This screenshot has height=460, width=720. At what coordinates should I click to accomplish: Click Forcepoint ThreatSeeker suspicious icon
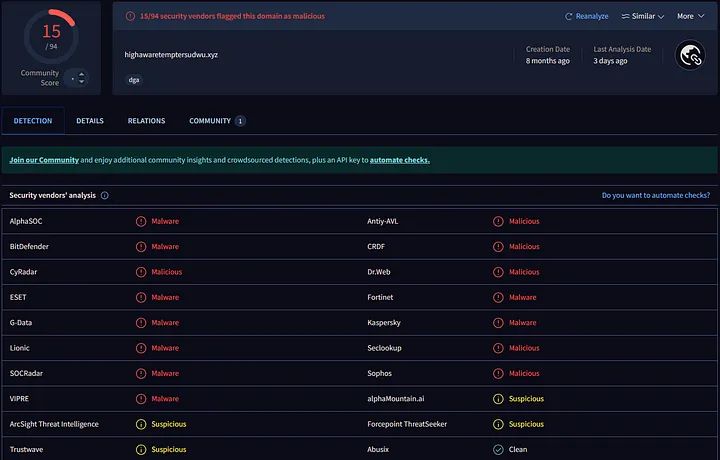(x=498, y=424)
